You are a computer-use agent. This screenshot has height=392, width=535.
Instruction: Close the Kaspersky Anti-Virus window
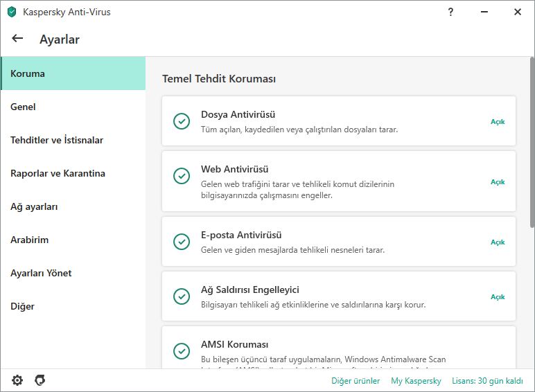(x=517, y=12)
